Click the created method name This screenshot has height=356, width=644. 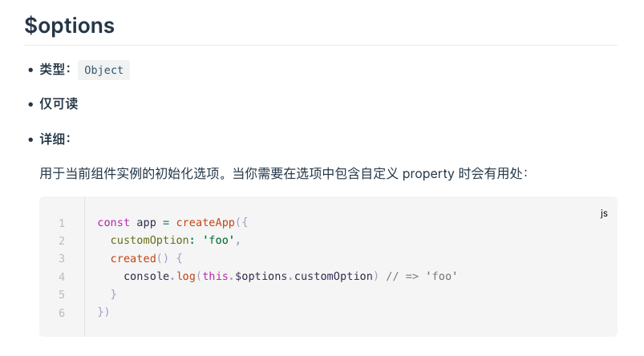pyautogui.click(x=133, y=258)
